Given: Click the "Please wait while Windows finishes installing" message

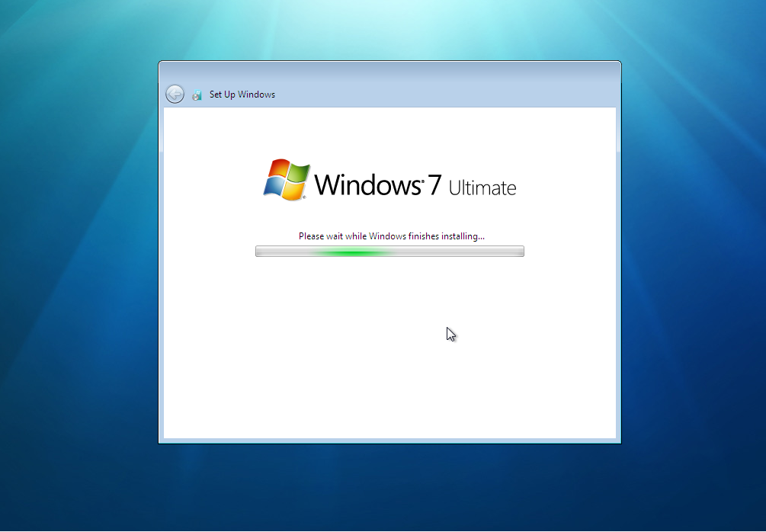Looking at the screenshot, I should click(x=391, y=236).
